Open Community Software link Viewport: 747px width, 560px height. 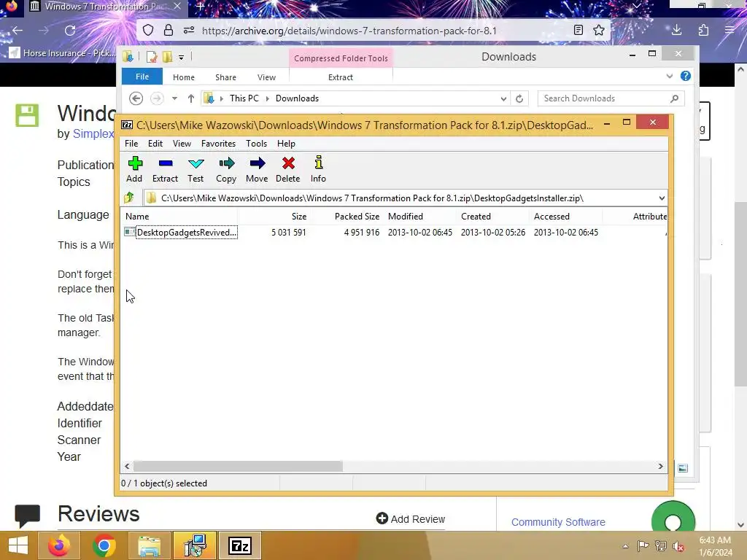[558, 522]
